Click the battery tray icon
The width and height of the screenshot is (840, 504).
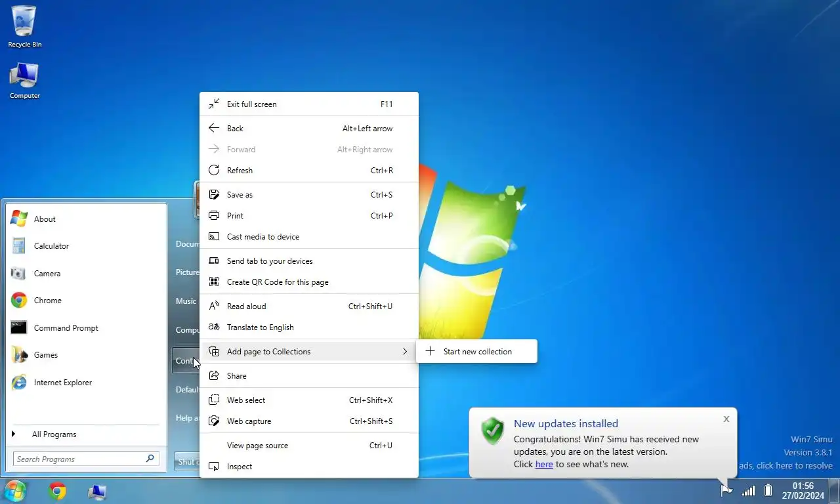pos(768,490)
